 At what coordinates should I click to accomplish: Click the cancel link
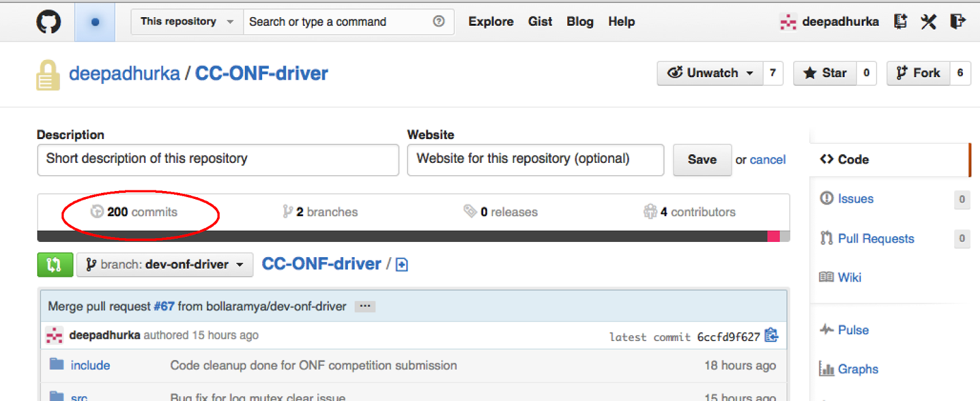pos(767,160)
